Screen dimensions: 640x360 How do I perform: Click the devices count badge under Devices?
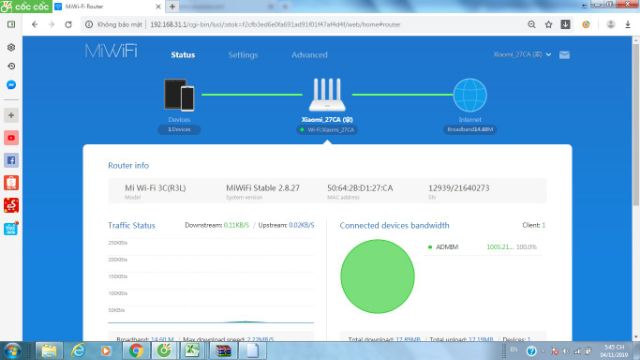coord(179,129)
